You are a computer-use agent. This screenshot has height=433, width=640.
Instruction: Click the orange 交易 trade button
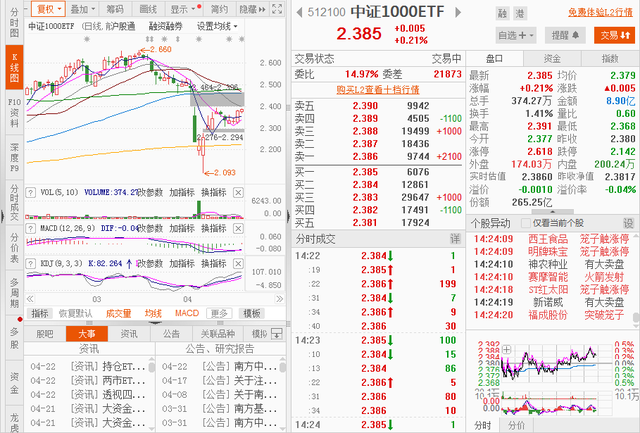[x=614, y=36]
